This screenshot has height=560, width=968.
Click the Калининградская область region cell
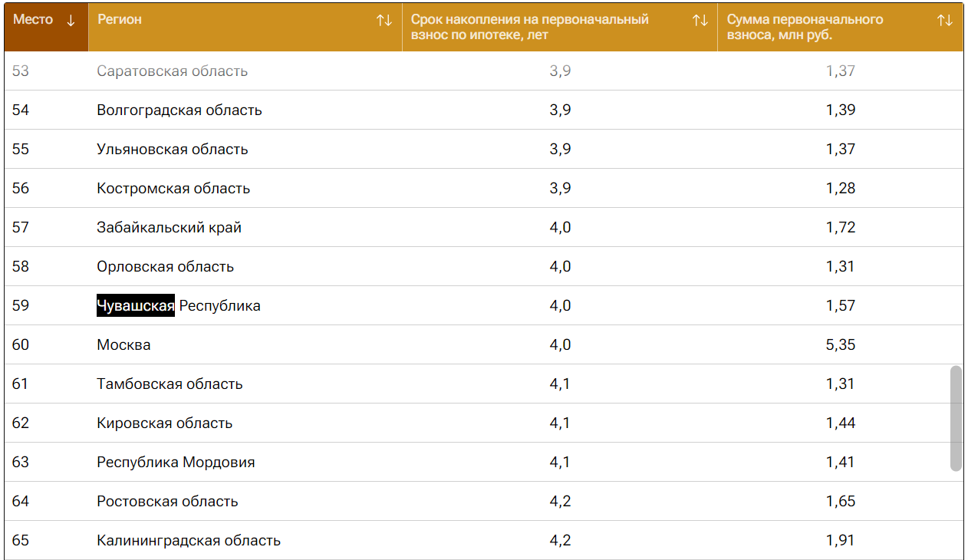click(x=189, y=541)
